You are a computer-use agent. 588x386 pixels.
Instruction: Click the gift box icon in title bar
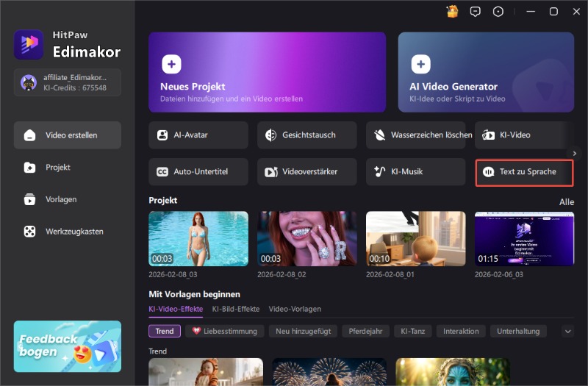(452, 11)
